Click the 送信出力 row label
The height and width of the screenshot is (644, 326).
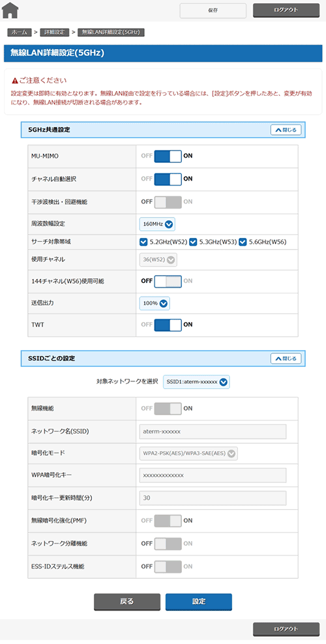(x=42, y=304)
